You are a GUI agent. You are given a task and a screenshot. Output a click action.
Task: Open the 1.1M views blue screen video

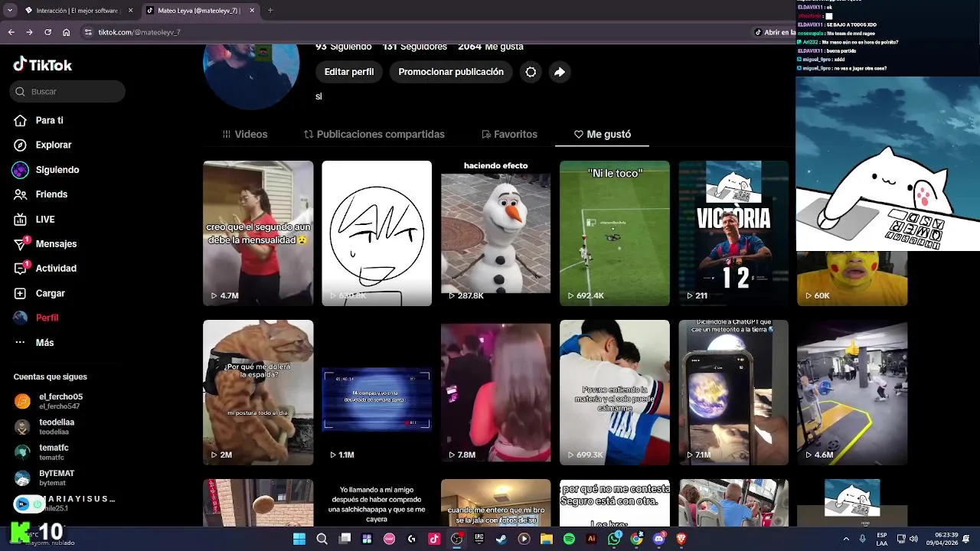tap(377, 393)
